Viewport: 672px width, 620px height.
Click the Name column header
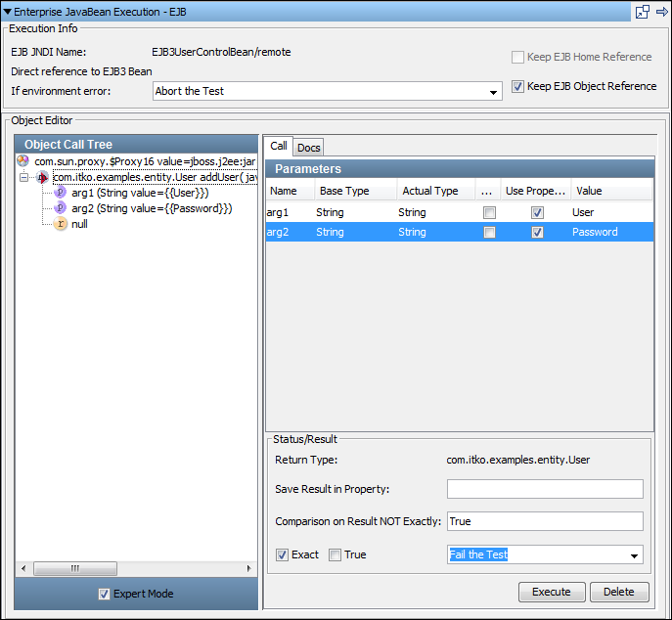click(290, 191)
